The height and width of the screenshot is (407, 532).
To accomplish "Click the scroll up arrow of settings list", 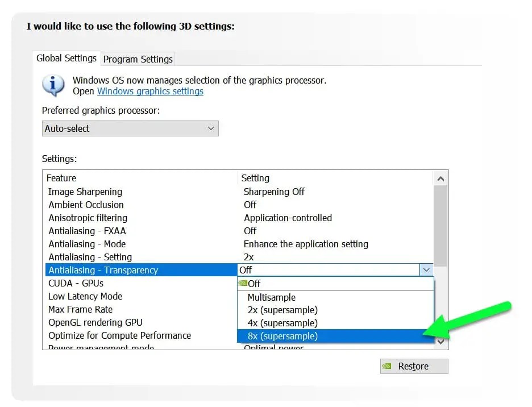I will tap(440, 179).
